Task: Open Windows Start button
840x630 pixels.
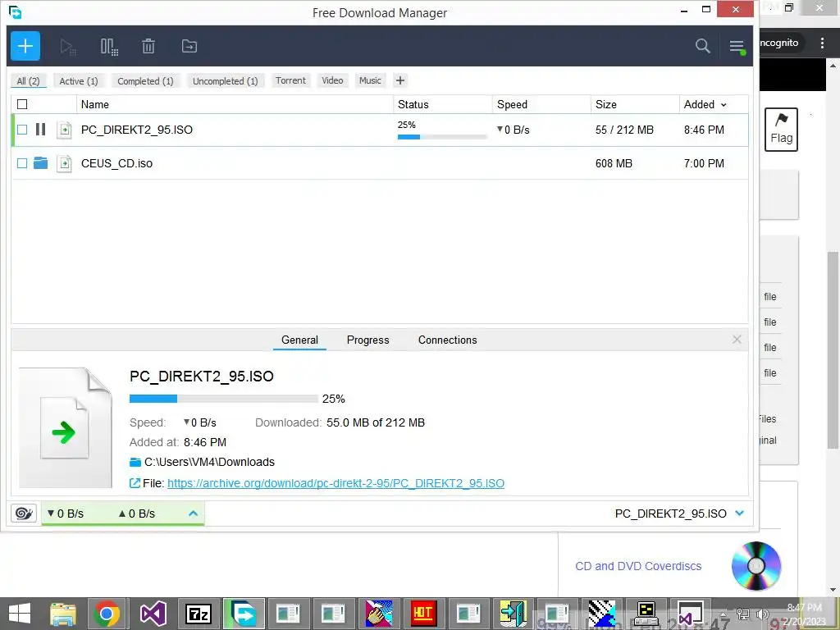Action: pos(20,614)
